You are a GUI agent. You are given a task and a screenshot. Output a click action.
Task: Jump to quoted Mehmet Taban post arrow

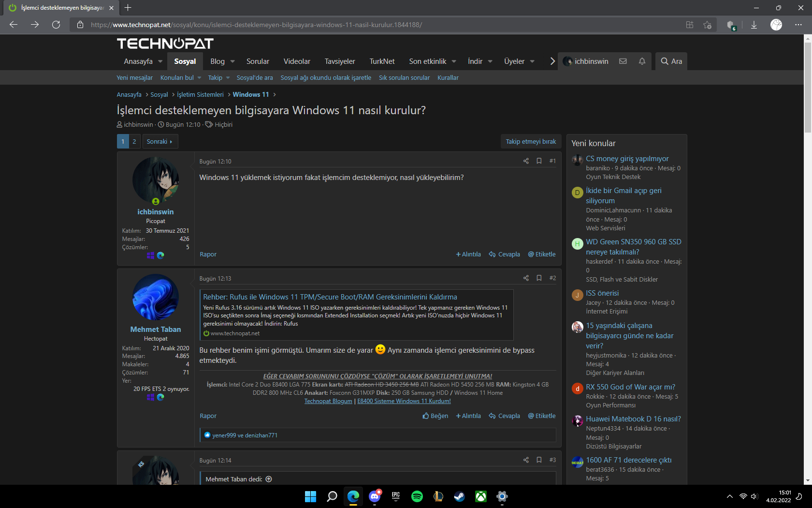coord(269,479)
